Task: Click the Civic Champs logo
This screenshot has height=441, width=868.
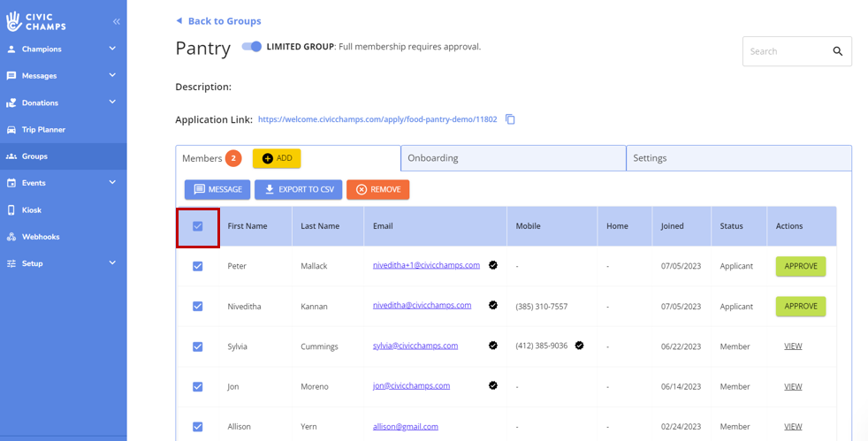Action: coord(37,21)
